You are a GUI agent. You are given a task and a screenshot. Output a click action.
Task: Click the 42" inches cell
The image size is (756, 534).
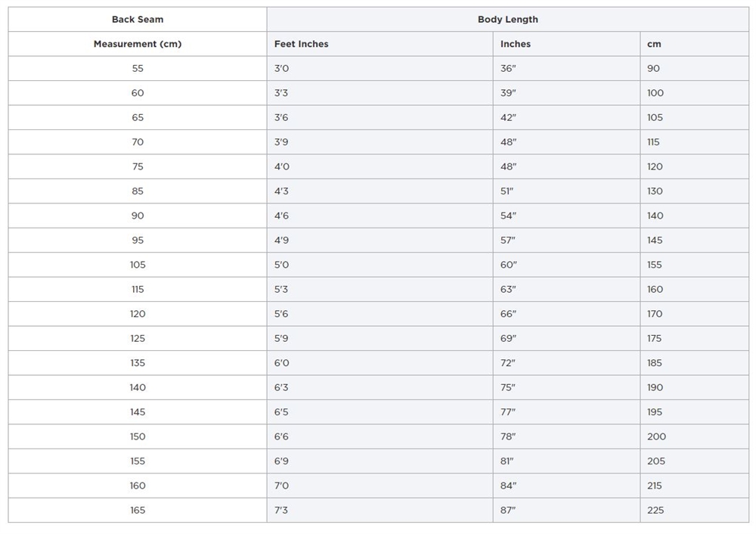[x=508, y=118]
